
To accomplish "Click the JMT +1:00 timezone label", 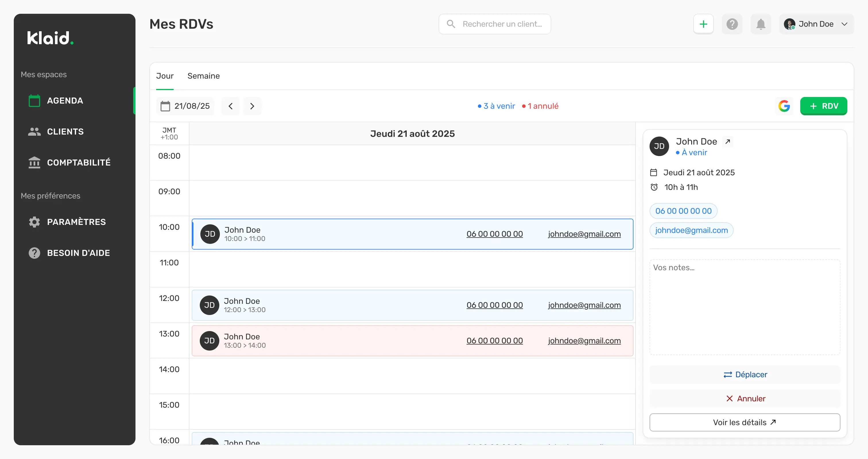I will (169, 133).
